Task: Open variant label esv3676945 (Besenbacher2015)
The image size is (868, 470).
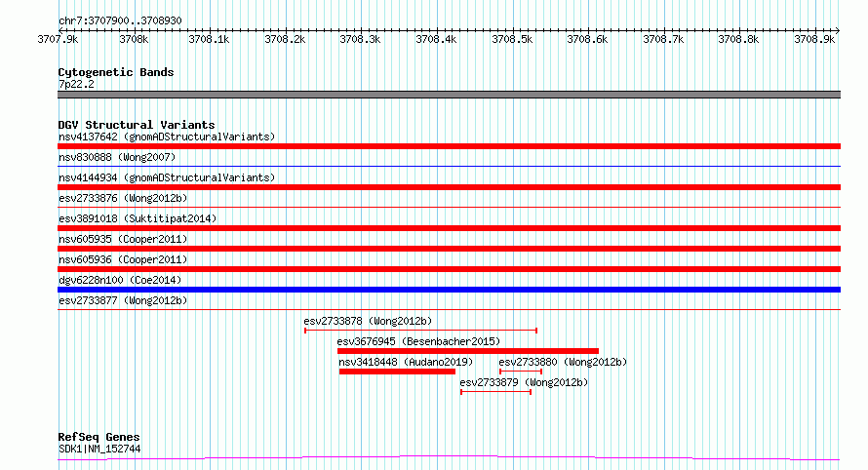Action: pos(418,341)
